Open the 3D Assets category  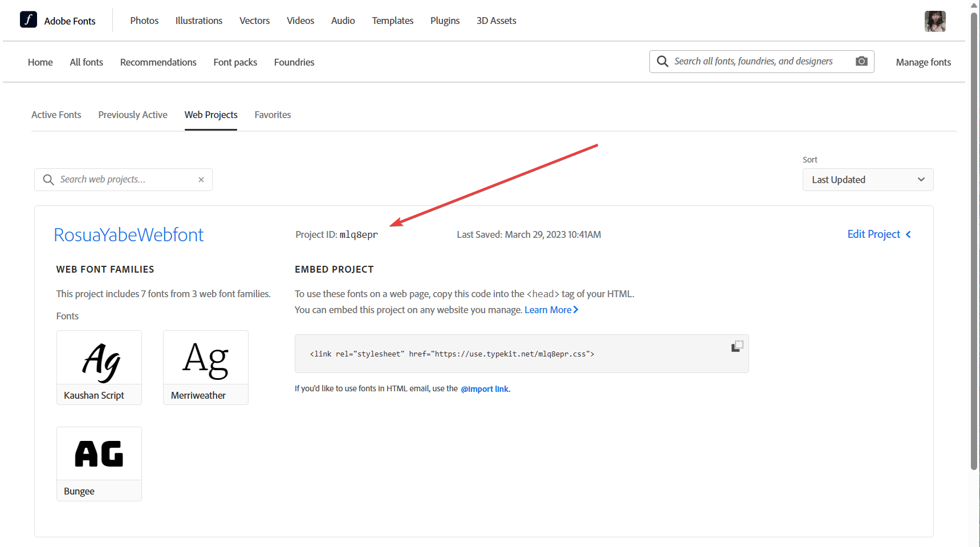coord(497,21)
